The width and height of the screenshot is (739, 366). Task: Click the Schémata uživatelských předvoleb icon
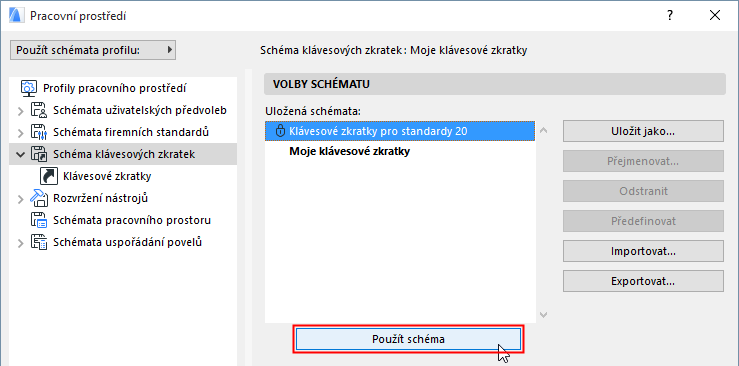click(39, 110)
